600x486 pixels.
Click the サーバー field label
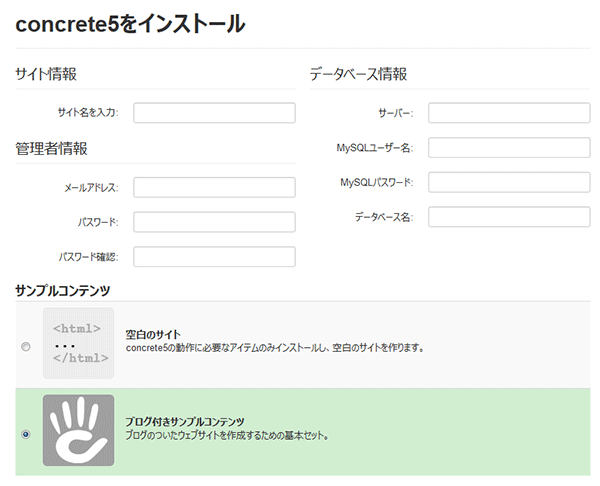pos(402,113)
